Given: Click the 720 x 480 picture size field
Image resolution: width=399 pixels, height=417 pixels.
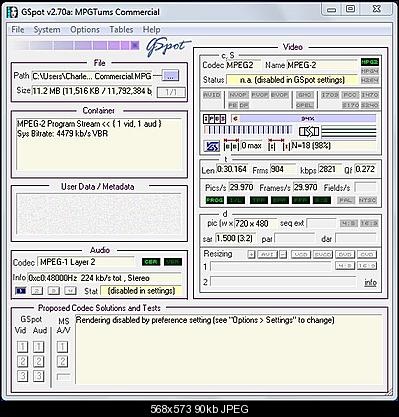Looking at the screenshot, I should click(x=255, y=223).
